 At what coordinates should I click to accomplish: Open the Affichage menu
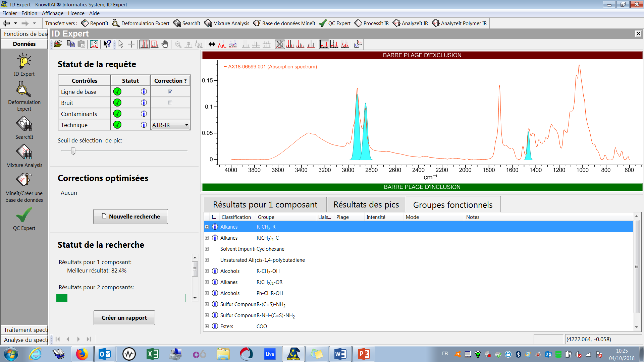point(52,13)
